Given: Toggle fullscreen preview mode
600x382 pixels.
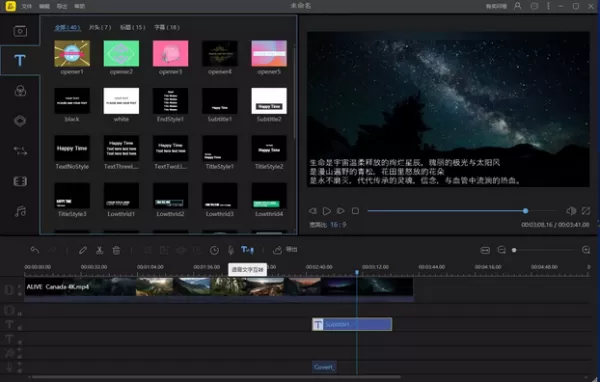Looking at the screenshot, I should click(586, 211).
